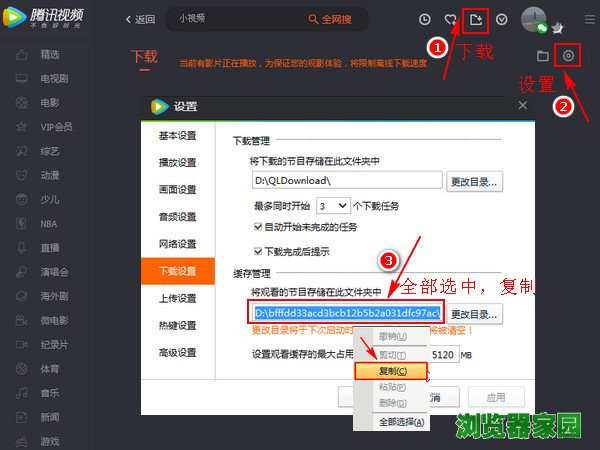Open the circled down-arrow menu in top bar
The height and width of the screenshot is (450, 600).
tap(502, 19)
